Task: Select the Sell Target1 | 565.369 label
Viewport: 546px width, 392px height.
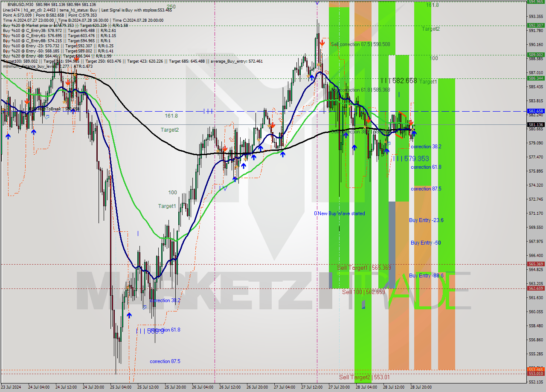Action: (x=364, y=268)
